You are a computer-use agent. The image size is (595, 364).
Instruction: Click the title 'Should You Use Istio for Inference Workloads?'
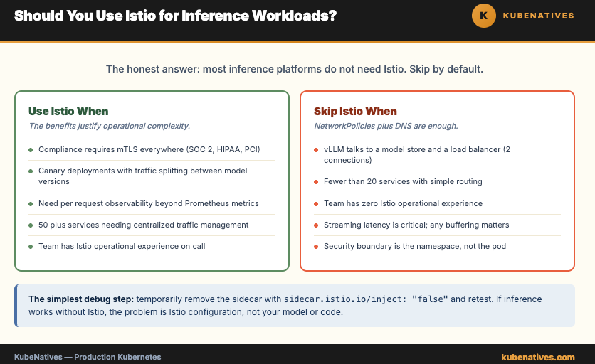click(175, 16)
